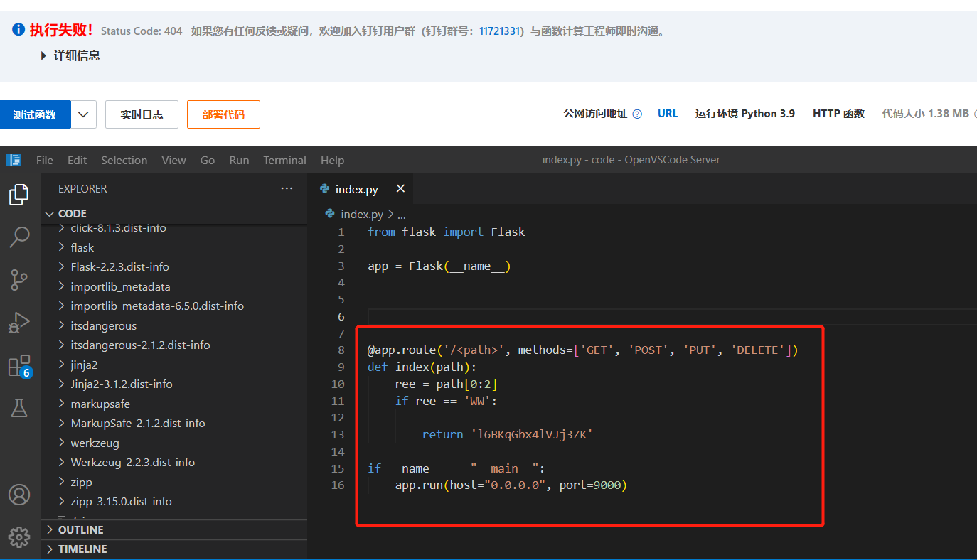Click the 运行环境 Python 3.9 label
This screenshot has height=560, width=977.
745,114
